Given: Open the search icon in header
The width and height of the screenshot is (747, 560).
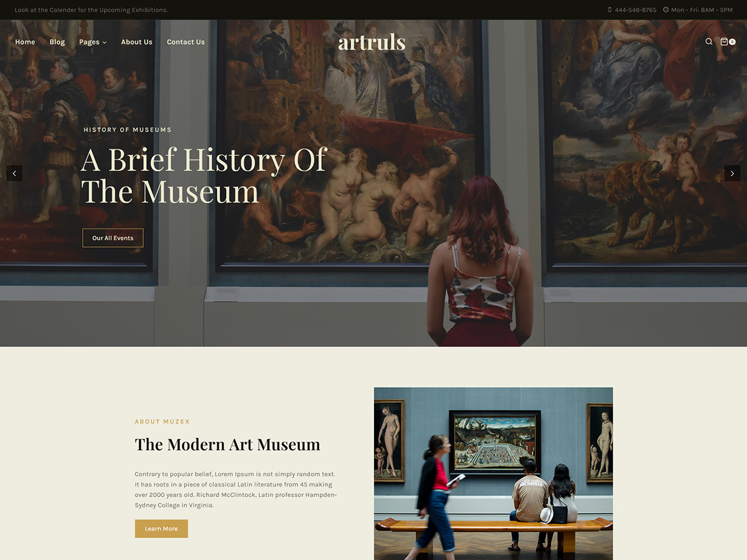Looking at the screenshot, I should 708,42.
